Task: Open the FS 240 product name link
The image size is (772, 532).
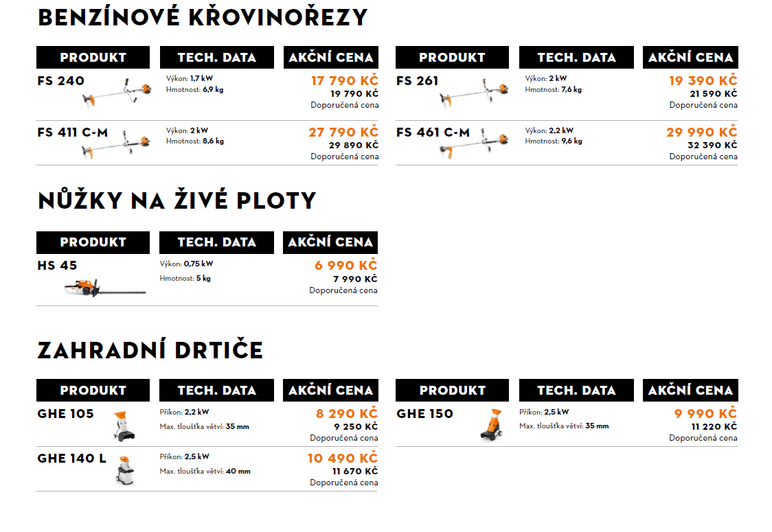Action: pos(61,81)
